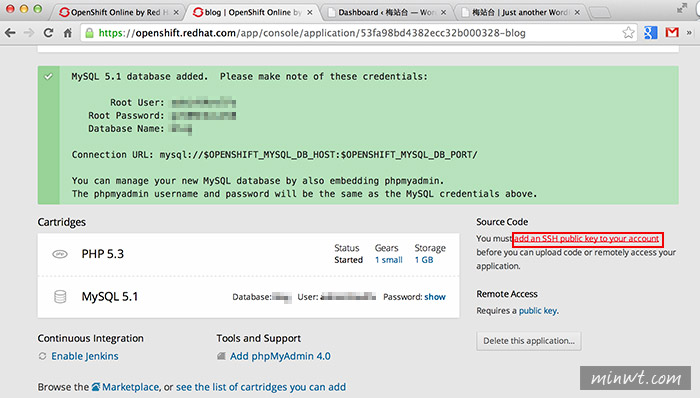
Task: Click the Enable Jenkins refresh icon
Action: 42,356
